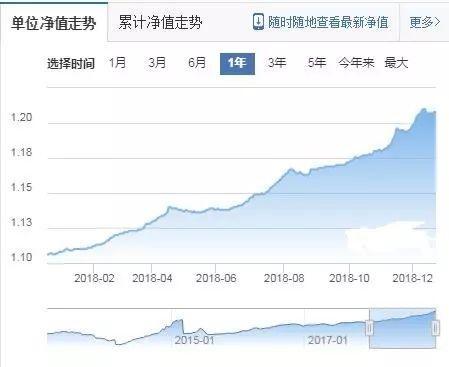Click the 1.13 y-axis value
The width and height of the screenshot is (449, 367).
(21, 222)
